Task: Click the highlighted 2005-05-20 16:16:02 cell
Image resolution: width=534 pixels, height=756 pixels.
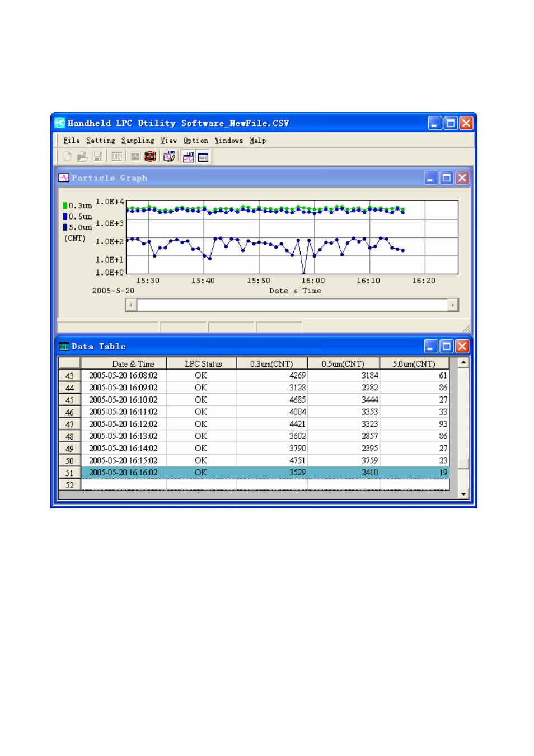Action: point(124,473)
